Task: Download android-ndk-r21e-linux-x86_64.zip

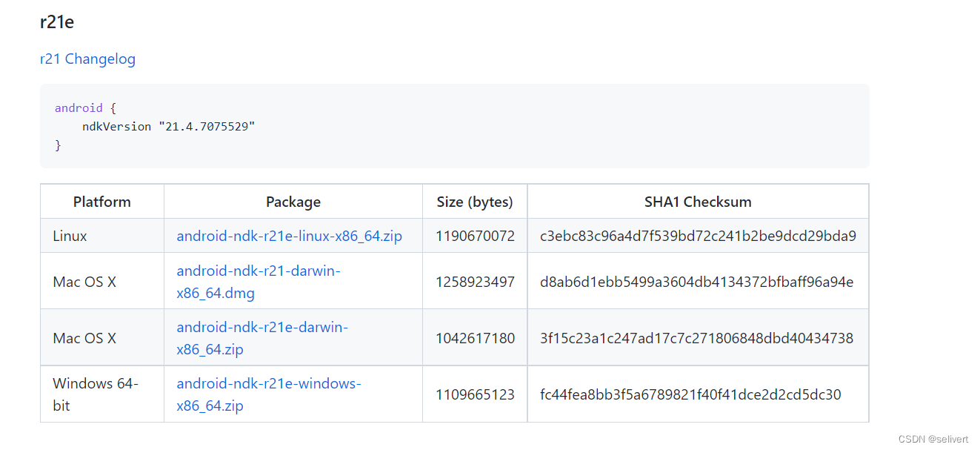Action: (x=289, y=235)
